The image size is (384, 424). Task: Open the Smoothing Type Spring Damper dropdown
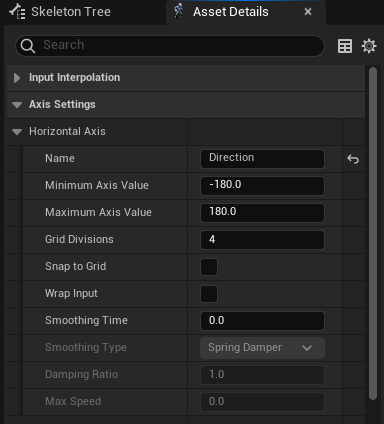[x=262, y=348]
